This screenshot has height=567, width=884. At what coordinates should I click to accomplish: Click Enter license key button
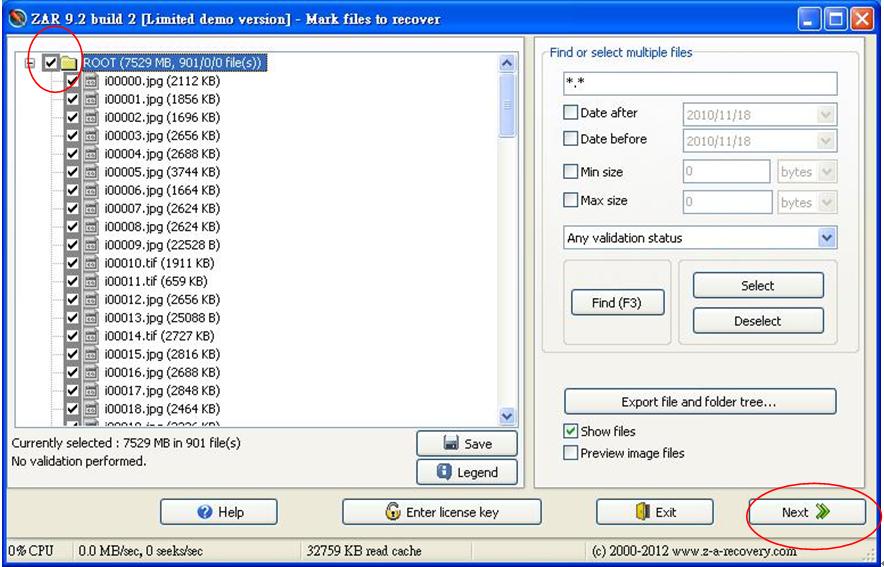[x=441, y=512]
